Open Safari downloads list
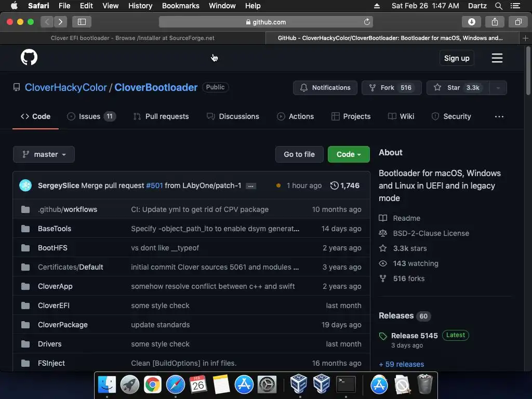The width and height of the screenshot is (532, 399). click(x=472, y=22)
